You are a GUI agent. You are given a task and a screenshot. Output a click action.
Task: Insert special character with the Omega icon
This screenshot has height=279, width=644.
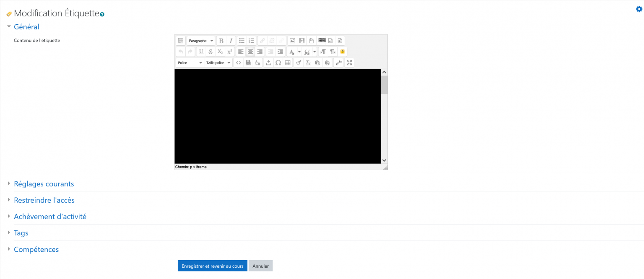[x=278, y=62]
